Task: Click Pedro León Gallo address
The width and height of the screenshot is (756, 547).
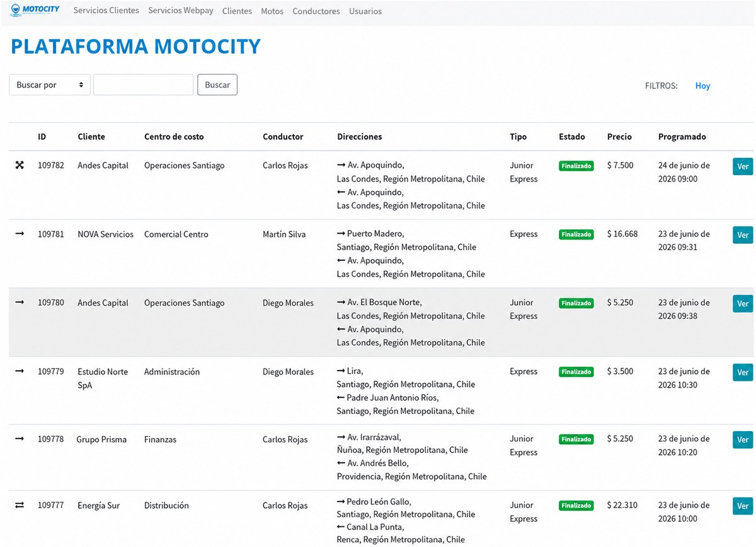Action: pos(379,502)
